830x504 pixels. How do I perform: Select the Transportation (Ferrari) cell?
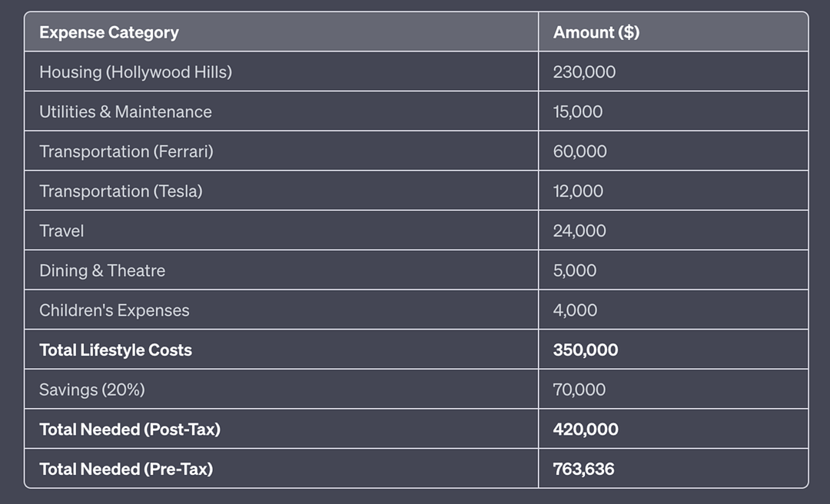(126, 152)
